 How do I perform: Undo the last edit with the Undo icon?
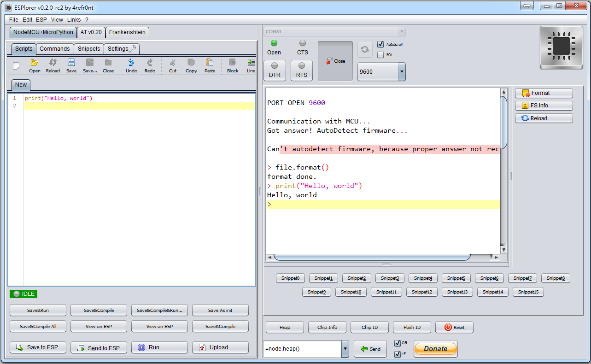coord(131,65)
